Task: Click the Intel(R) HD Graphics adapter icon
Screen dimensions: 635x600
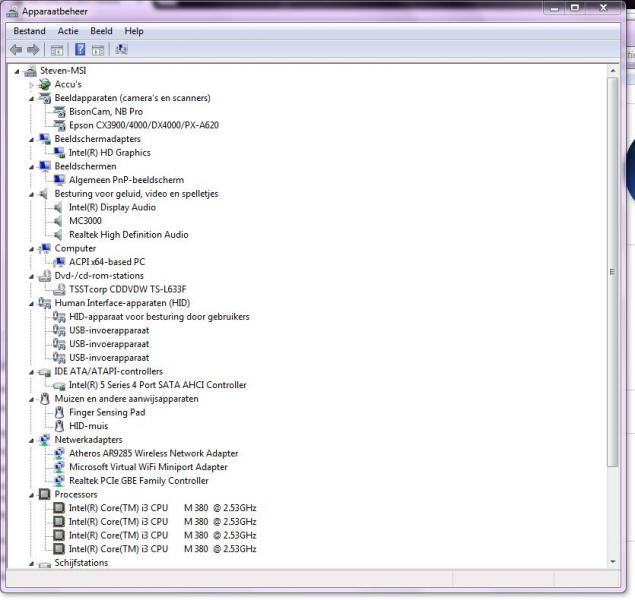Action: point(59,153)
